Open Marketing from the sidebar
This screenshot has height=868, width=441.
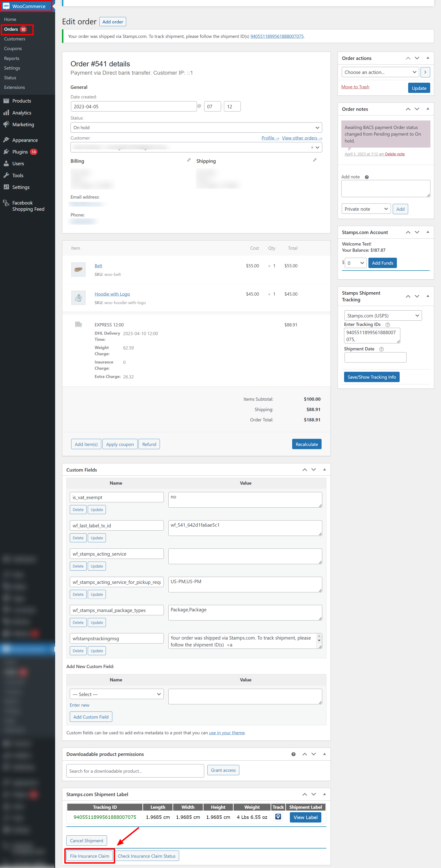pyautogui.click(x=23, y=124)
